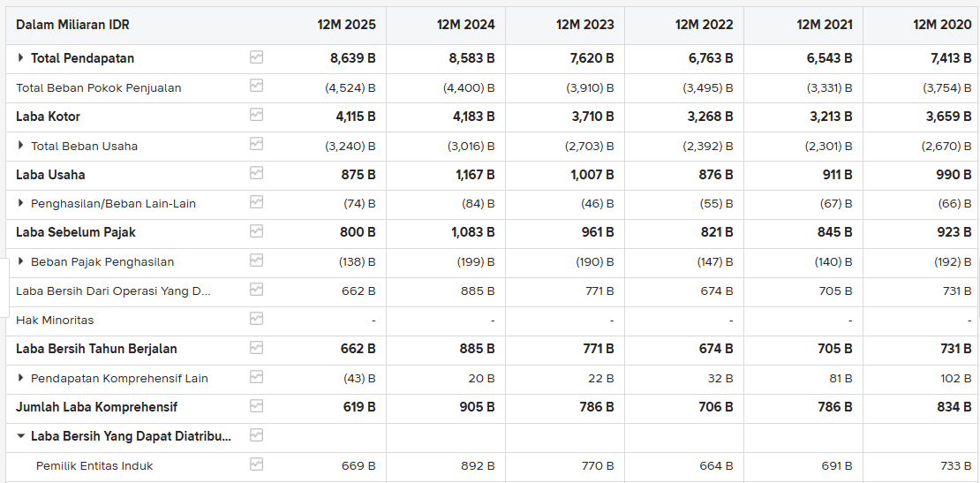980x483 pixels.
Task: Click Laba Sebelum Pajak value 923 B
Action: tap(954, 232)
